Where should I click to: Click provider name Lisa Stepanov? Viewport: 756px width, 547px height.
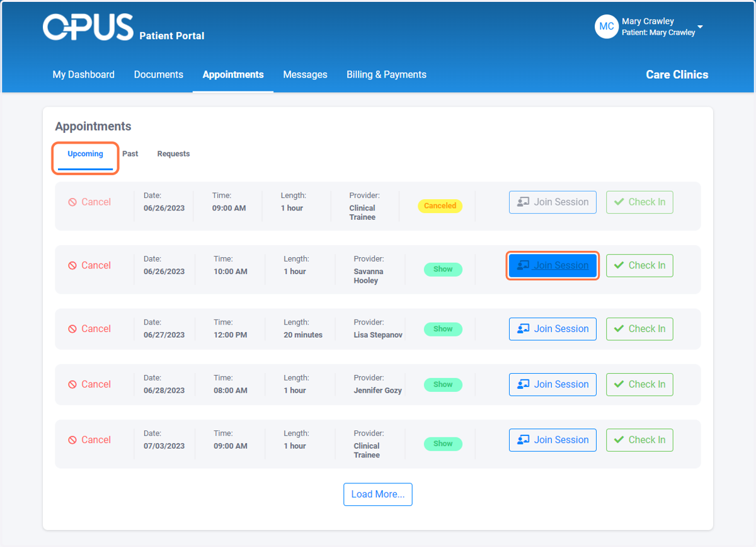[378, 335]
